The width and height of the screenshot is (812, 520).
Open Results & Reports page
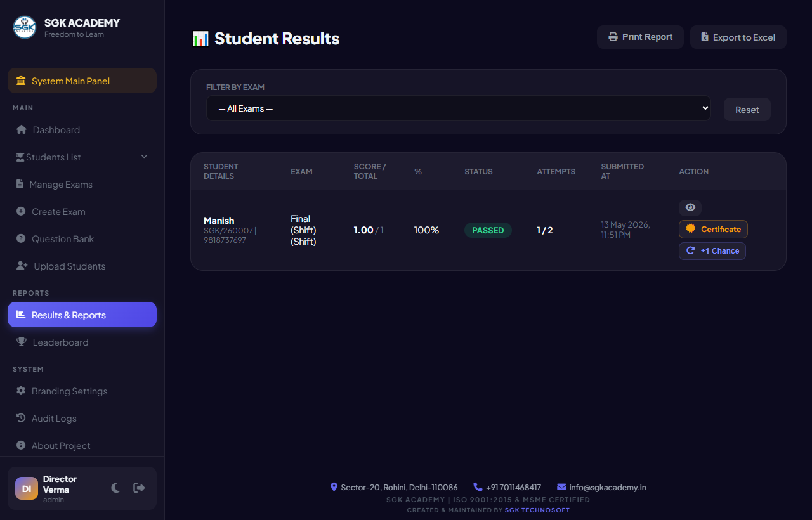coord(82,315)
